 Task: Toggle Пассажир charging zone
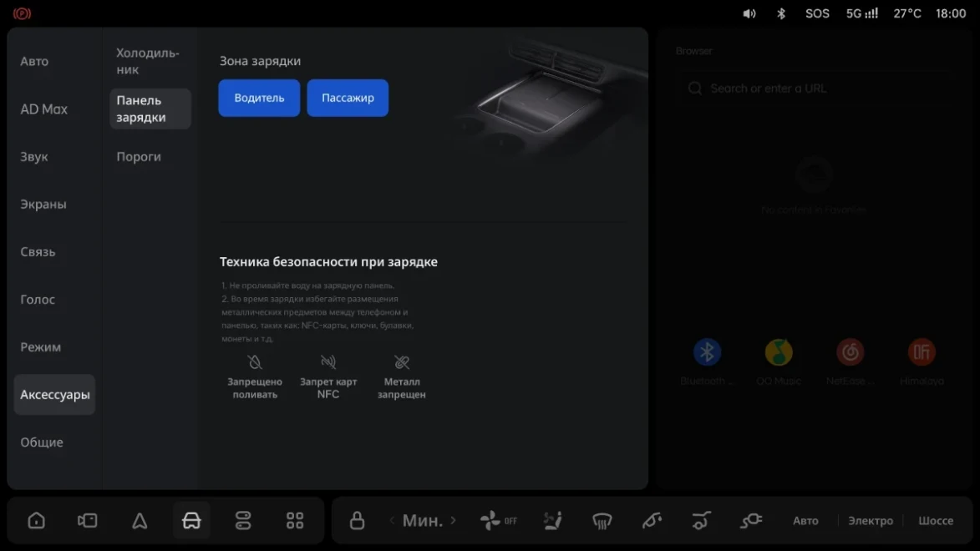[348, 98]
